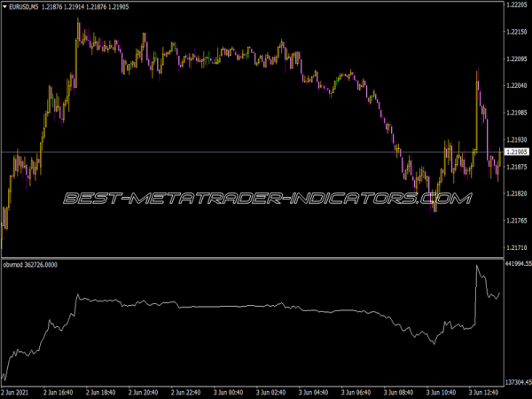Click the current price tag 1.21905
The width and height of the screenshot is (532, 399).
[516, 153]
